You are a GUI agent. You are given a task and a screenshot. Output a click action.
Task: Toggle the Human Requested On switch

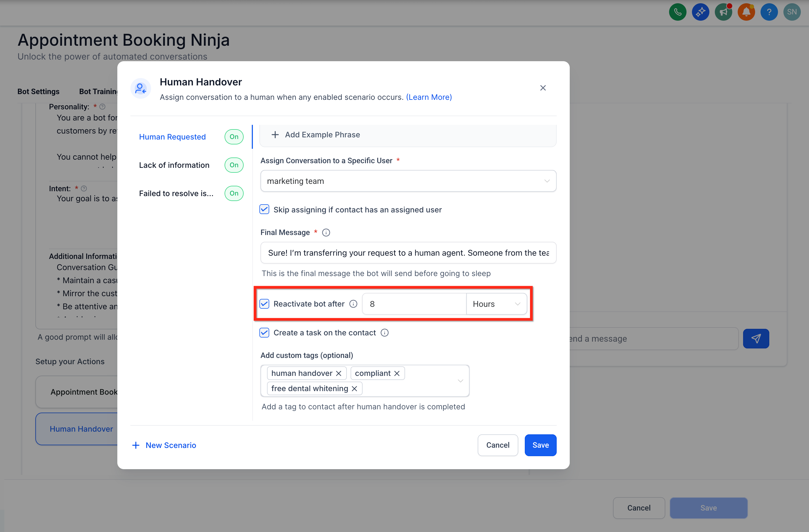point(234,137)
